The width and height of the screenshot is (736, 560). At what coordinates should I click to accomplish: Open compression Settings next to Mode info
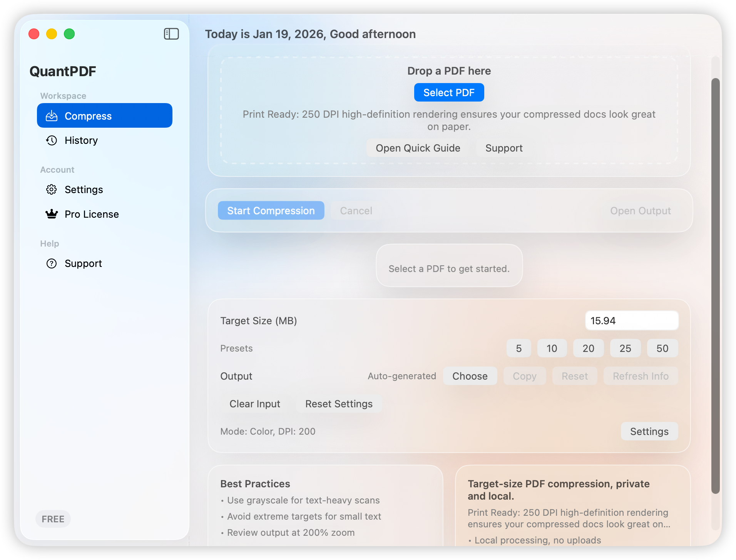[x=649, y=431]
